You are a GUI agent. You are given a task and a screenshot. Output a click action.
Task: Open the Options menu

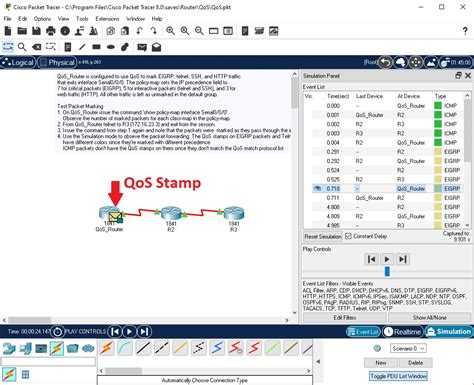[42, 19]
